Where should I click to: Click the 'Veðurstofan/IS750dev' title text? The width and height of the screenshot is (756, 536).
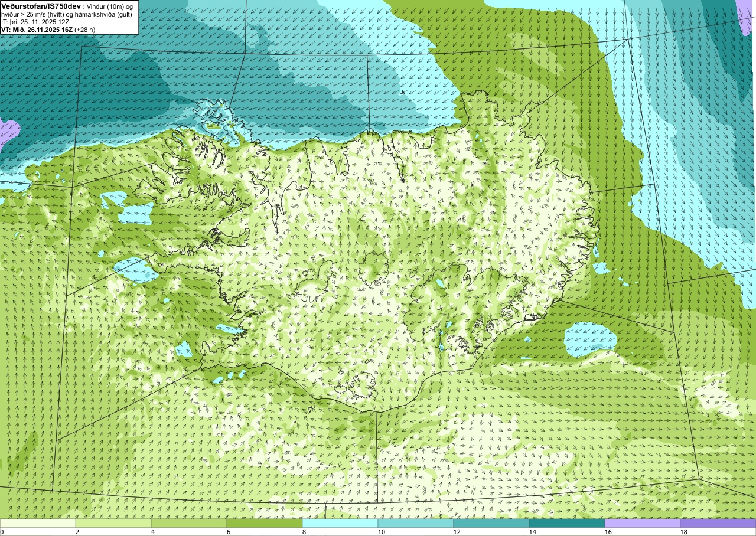(x=41, y=5)
